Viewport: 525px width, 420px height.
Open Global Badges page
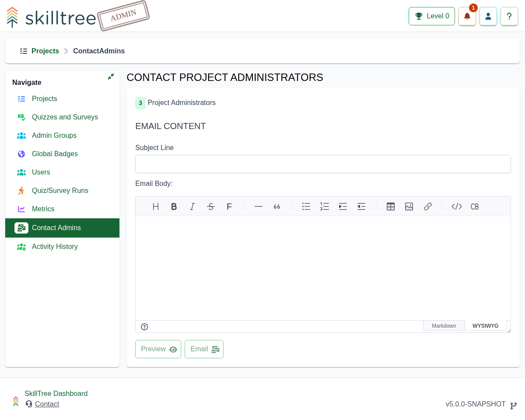click(62, 154)
